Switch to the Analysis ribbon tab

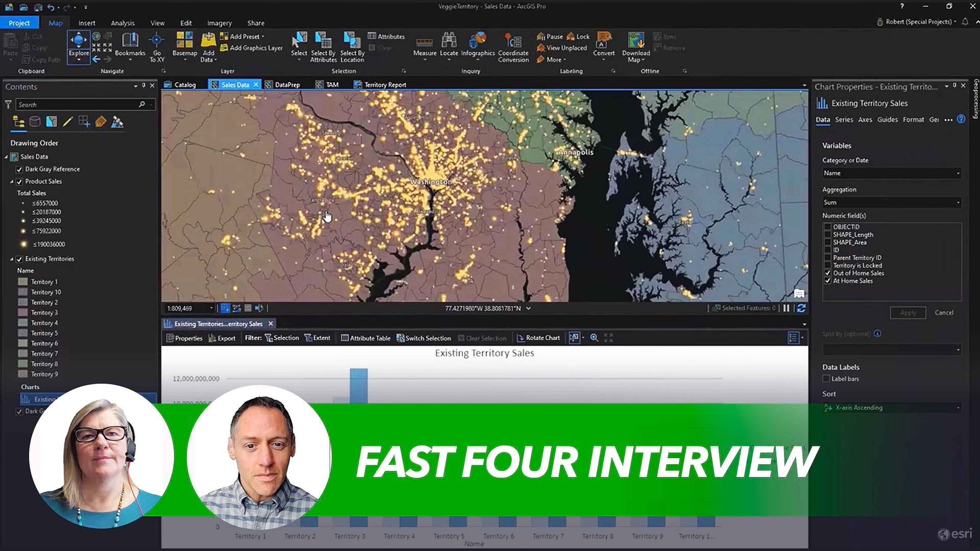(x=122, y=23)
